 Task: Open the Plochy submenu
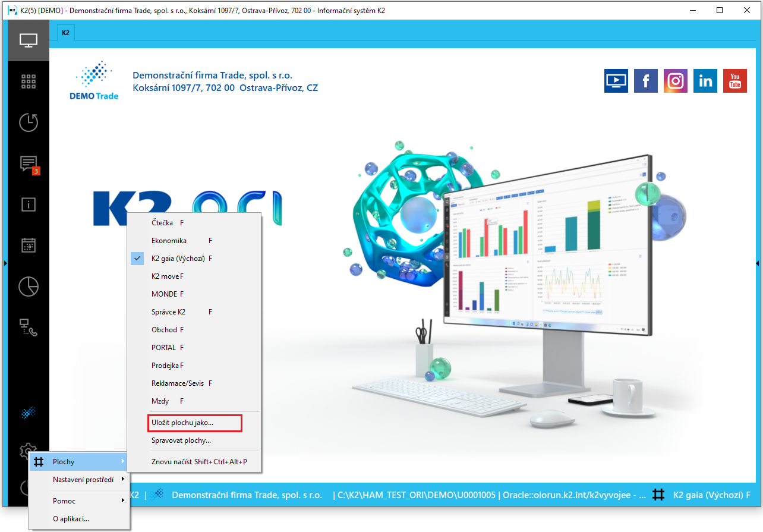pos(79,462)
